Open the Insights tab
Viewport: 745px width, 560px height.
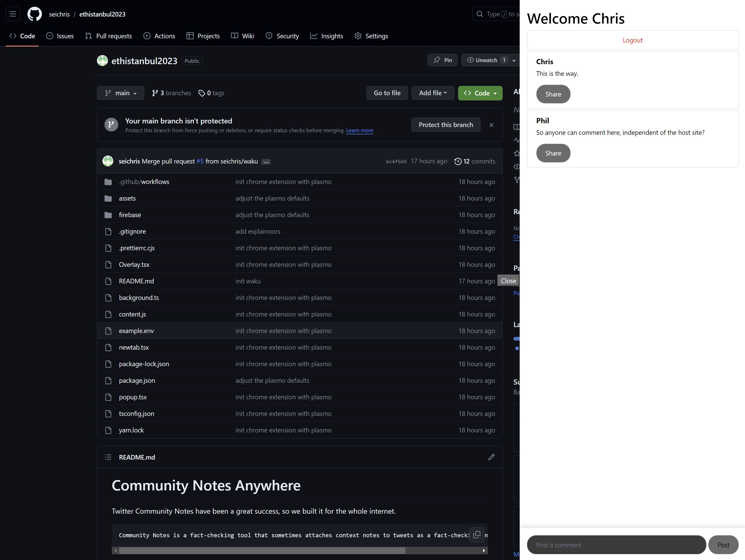(x=327, y=36)
